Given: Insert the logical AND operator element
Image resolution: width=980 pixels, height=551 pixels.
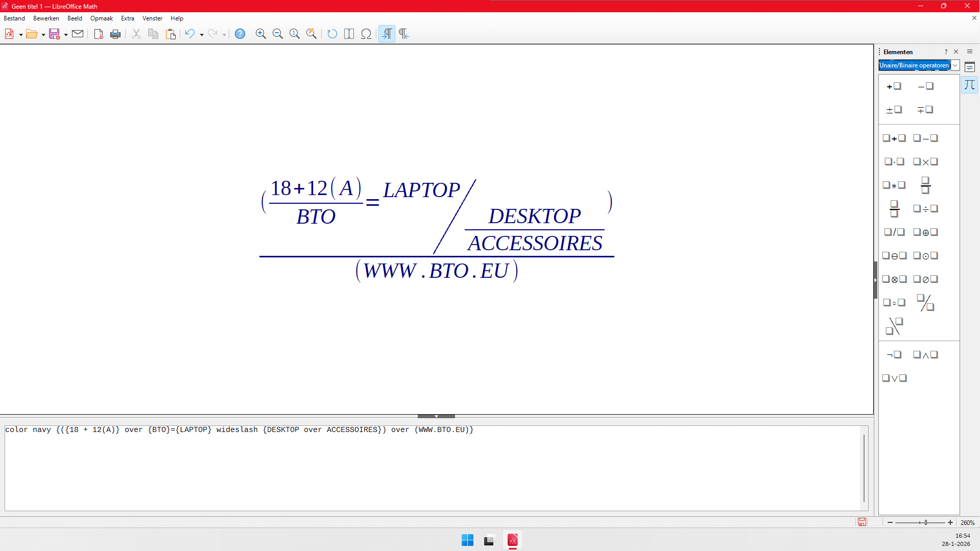Looking at the screenshot, I should pyautogui.click(x=925, y=355).
